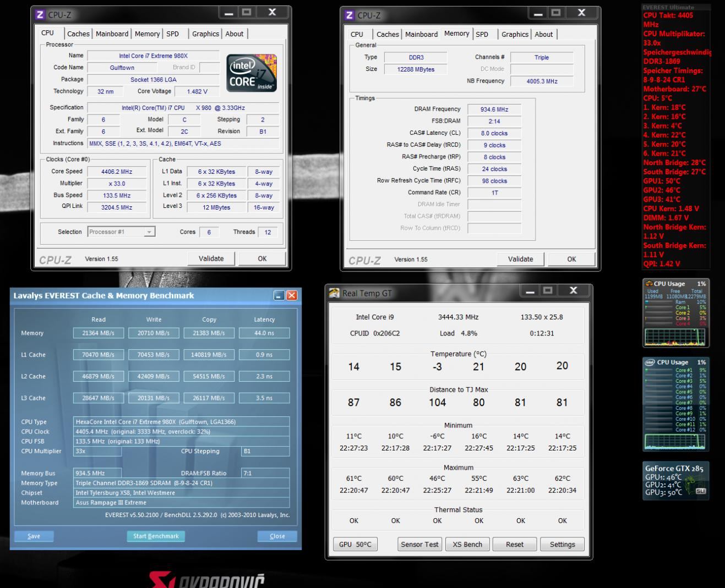
Task: Click Save in the EVEREST benchmark window
Action: [x=34, y=536]
